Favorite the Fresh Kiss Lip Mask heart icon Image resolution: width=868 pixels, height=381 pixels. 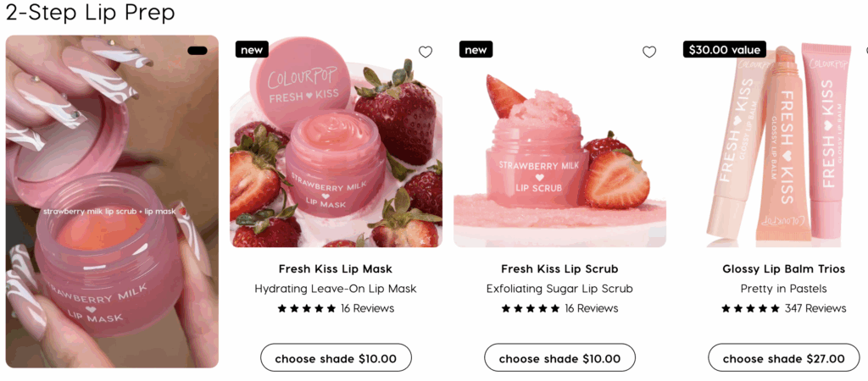point(426,52)
